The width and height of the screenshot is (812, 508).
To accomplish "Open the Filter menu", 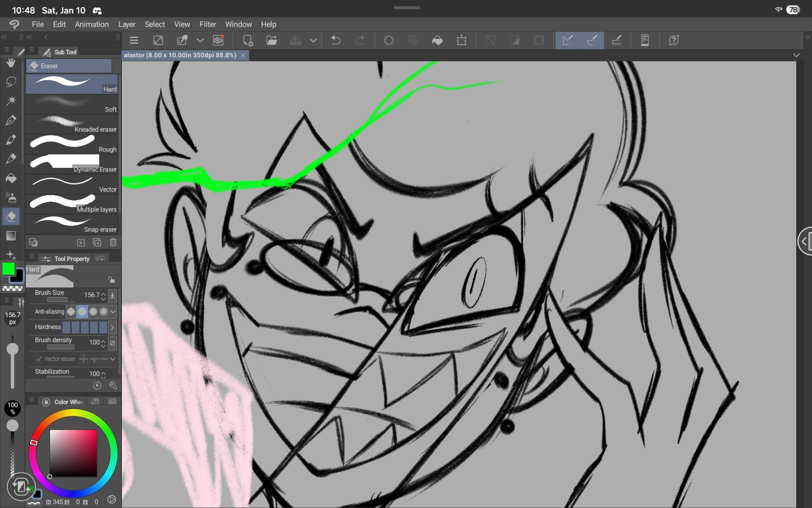I will 207,24.
